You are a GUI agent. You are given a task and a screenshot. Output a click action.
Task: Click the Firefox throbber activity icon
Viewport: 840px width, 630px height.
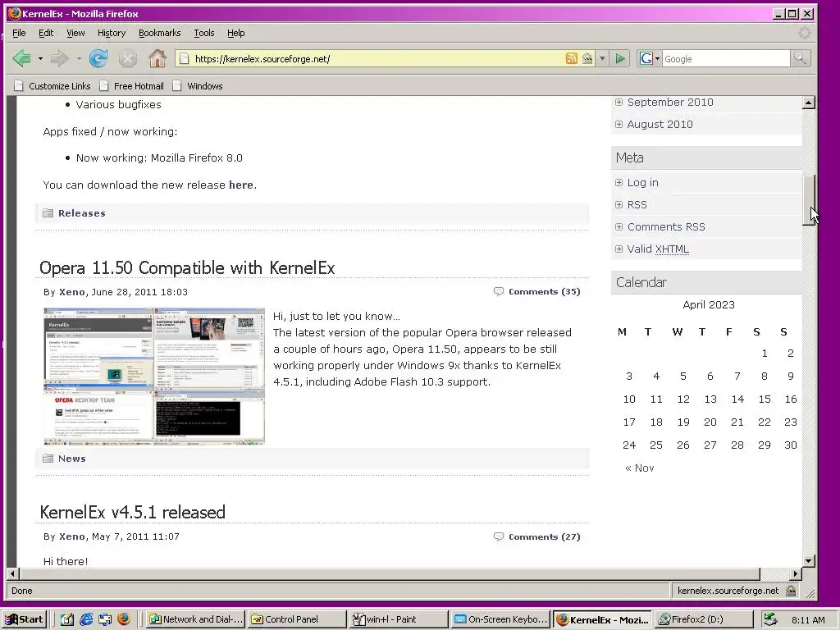[804, 33]
